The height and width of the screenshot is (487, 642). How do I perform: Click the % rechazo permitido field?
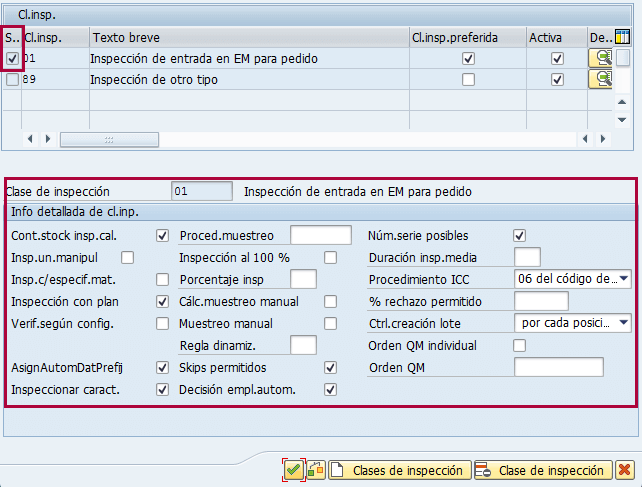click(541, 301)
